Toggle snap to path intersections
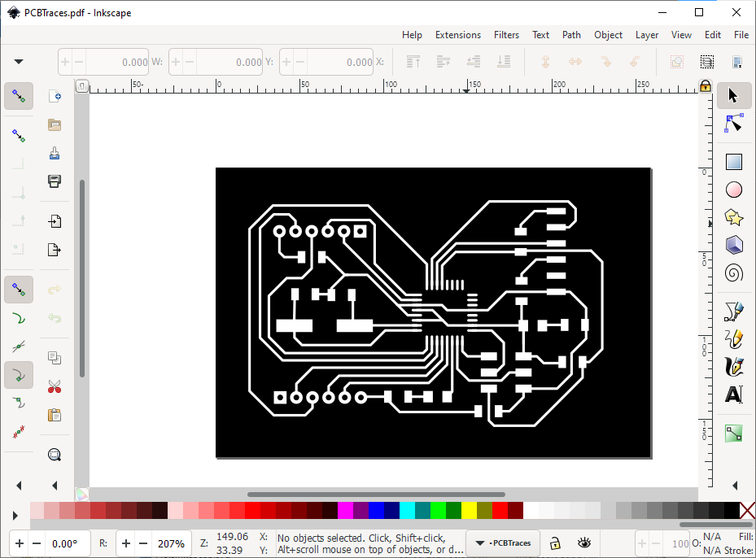 [x=19, y=347]
